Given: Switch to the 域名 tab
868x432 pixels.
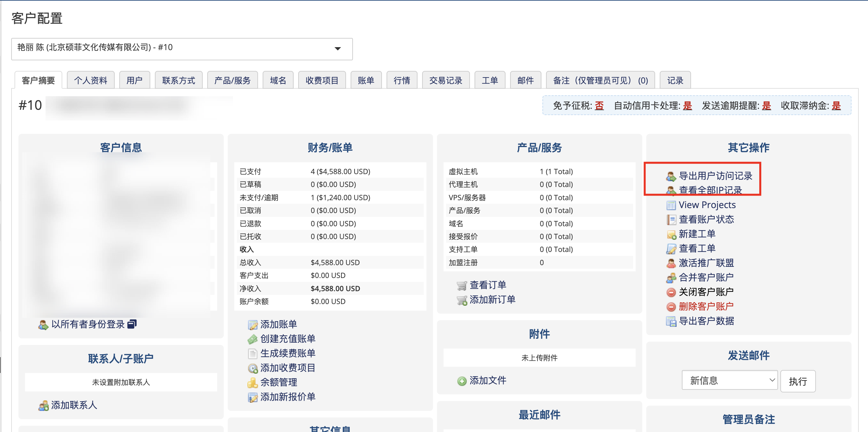Looking at the screenshot, I should point(278,80).
